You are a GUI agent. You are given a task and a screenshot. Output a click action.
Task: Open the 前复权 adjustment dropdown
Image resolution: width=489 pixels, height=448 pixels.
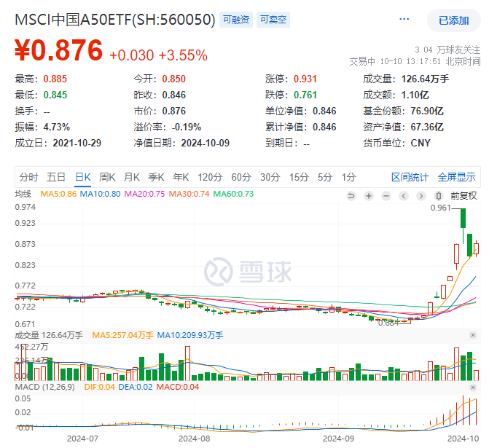(463, 196)
